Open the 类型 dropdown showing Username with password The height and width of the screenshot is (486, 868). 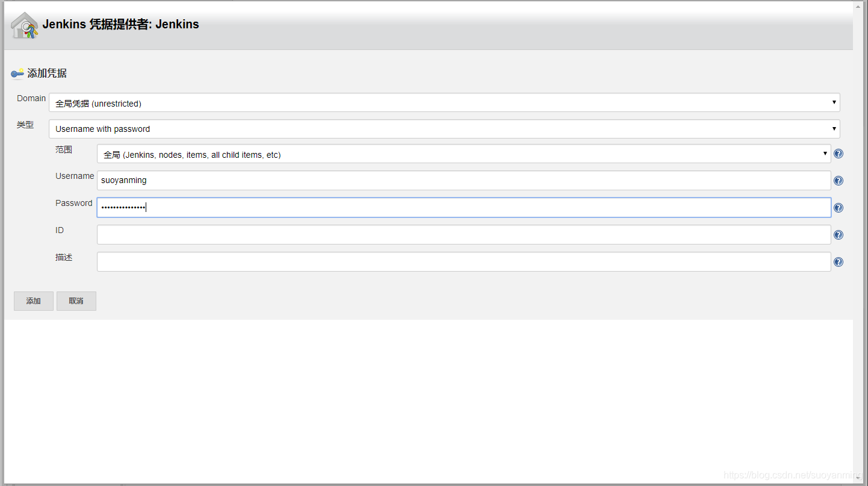pyautogui.click(x=444, y=129)
